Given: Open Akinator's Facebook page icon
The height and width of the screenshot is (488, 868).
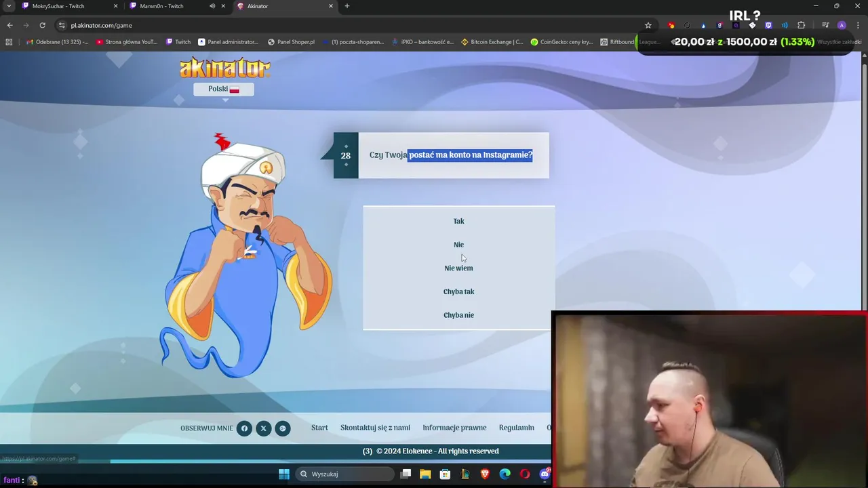Looking at the screenshot, I should pyautogui.click(x=244, y=428).
